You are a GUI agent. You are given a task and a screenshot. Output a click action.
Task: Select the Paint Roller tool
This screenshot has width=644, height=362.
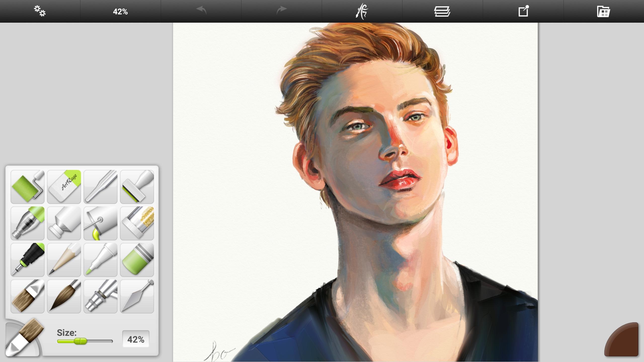click(27, 187)
